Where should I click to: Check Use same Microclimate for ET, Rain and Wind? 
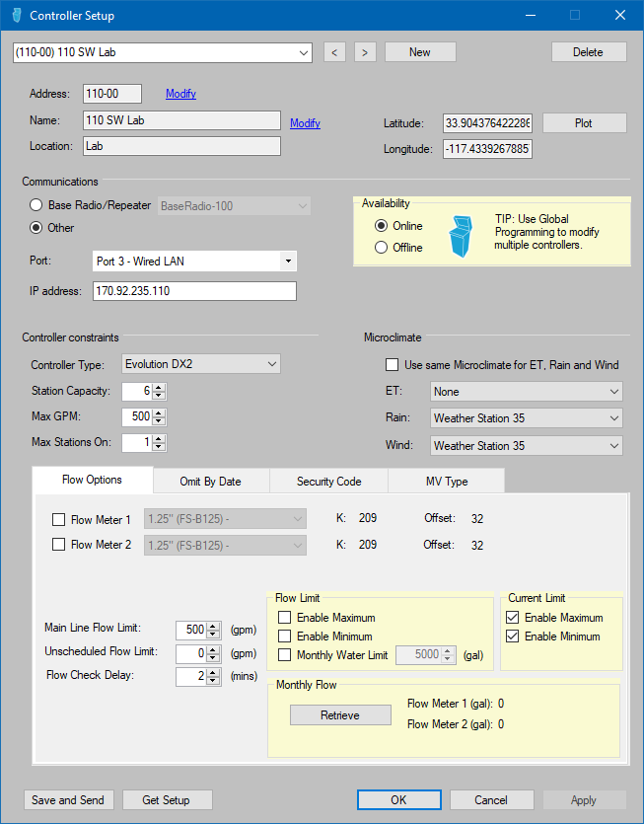(392, 365)
